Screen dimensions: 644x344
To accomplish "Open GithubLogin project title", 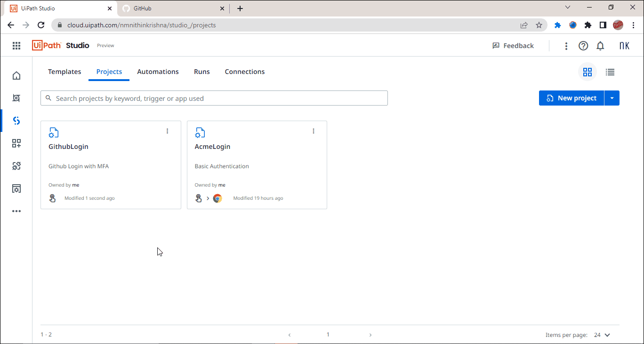I will pyautogui.click(x=69, y=147).
